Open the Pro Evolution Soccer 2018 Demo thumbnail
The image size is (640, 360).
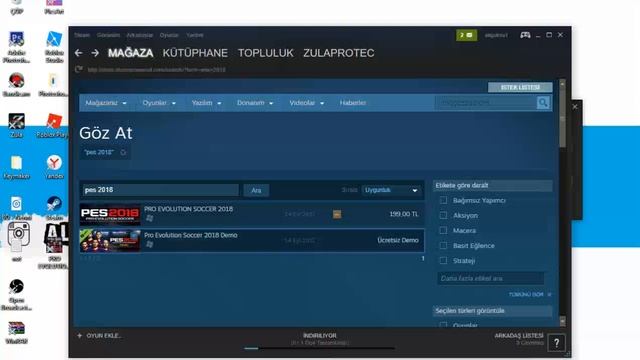[110, 240]
